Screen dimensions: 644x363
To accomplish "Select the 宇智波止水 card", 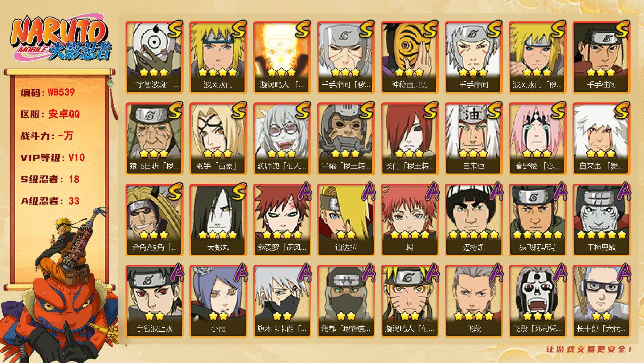I will click(154, 301).
